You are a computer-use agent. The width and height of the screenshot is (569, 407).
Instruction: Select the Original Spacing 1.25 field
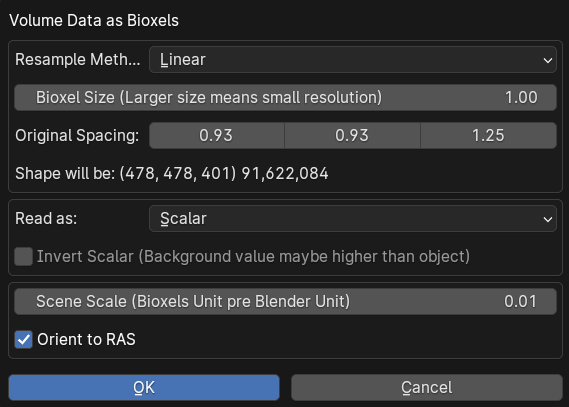[488, 135]
